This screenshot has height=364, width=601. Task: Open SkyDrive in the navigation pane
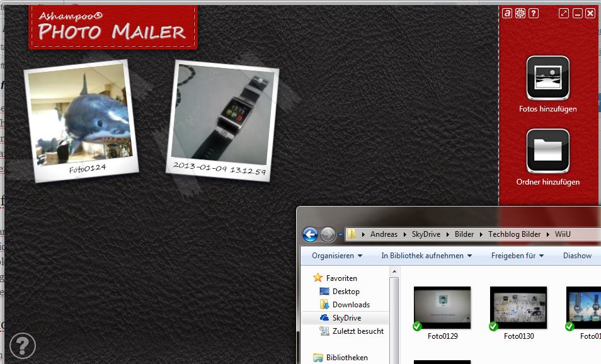[x=346, y=318]
